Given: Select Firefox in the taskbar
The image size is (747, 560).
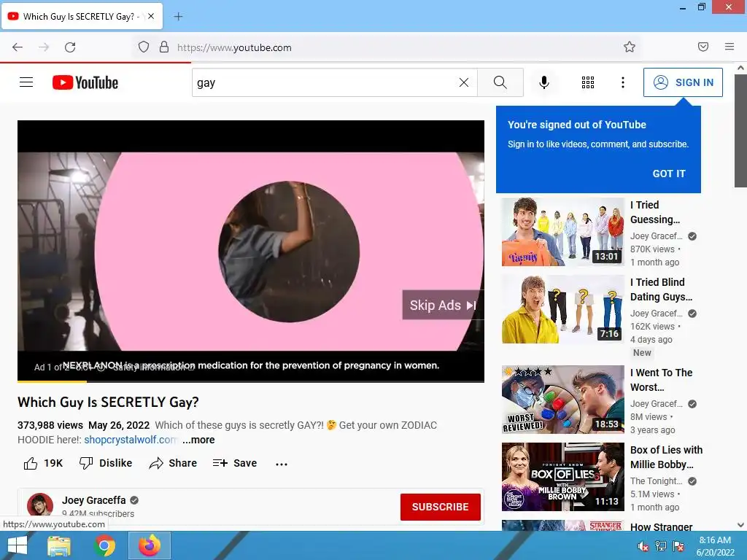Looking at the screenshot, I should [x=150, y=545].
